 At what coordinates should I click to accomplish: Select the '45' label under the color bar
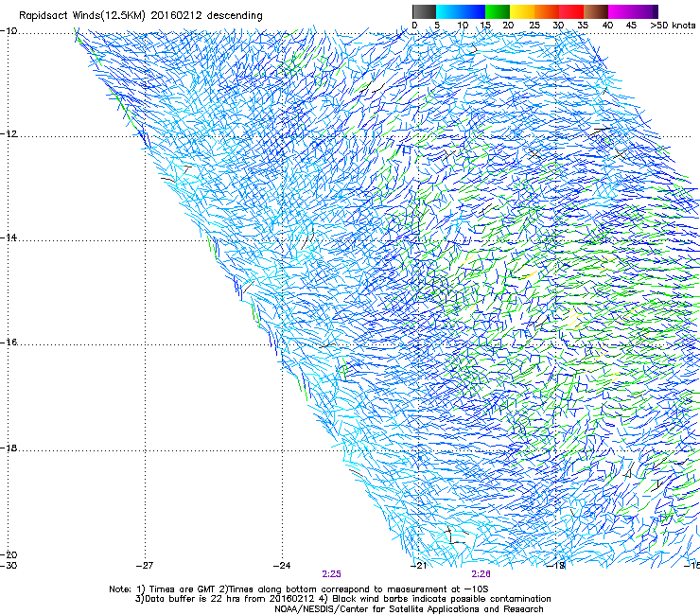coord(631,26)
